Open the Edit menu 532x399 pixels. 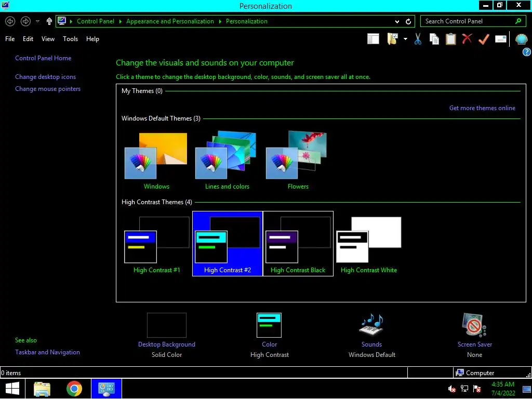point(28,39)
